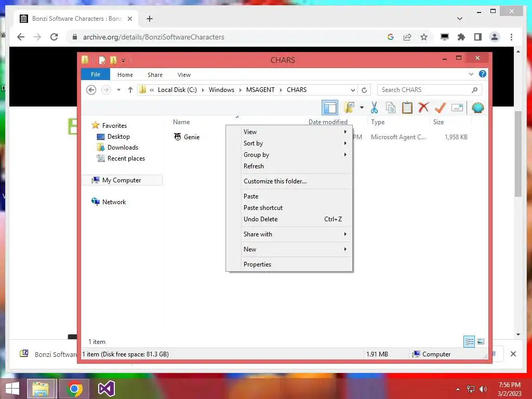The height and width of the screenshot is (399, 532).
Task: Select MSAGENT in the breadcrumb path
Action: [260, 90]
